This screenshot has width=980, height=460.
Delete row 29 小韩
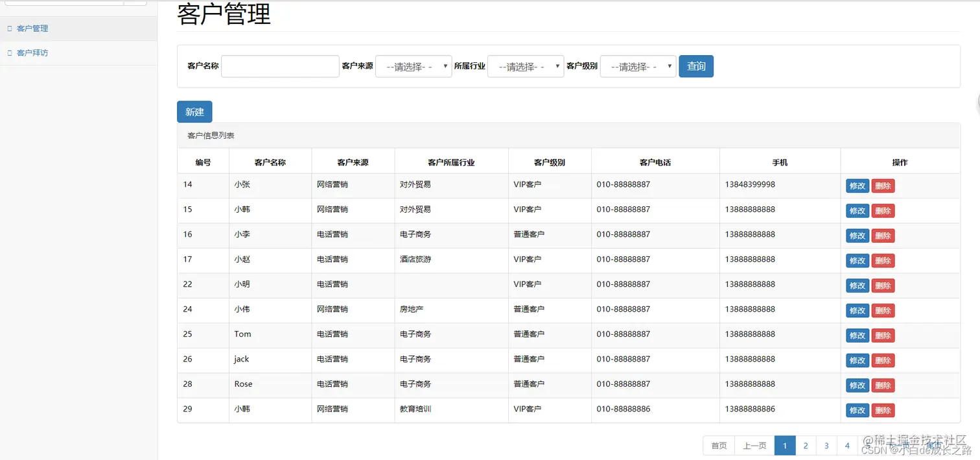click(x=883, y=411)
